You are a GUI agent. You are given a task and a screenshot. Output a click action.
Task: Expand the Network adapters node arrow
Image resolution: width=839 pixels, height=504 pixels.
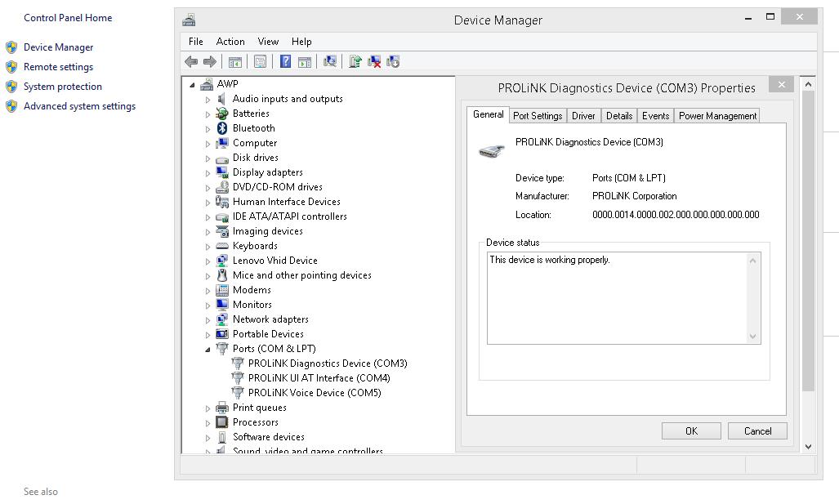208,320
